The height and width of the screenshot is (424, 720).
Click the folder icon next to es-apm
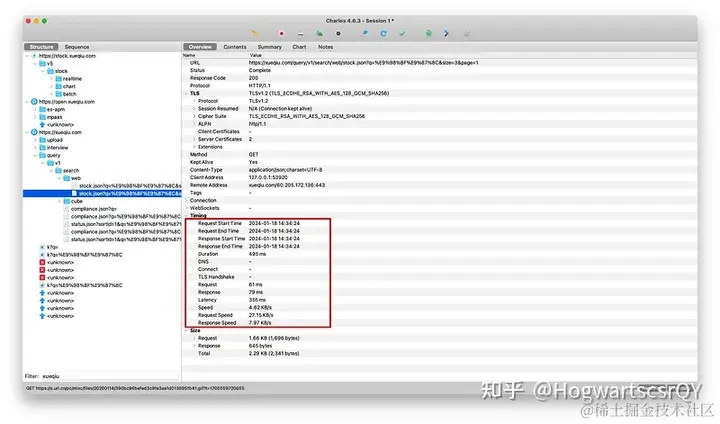click(42, 109)
